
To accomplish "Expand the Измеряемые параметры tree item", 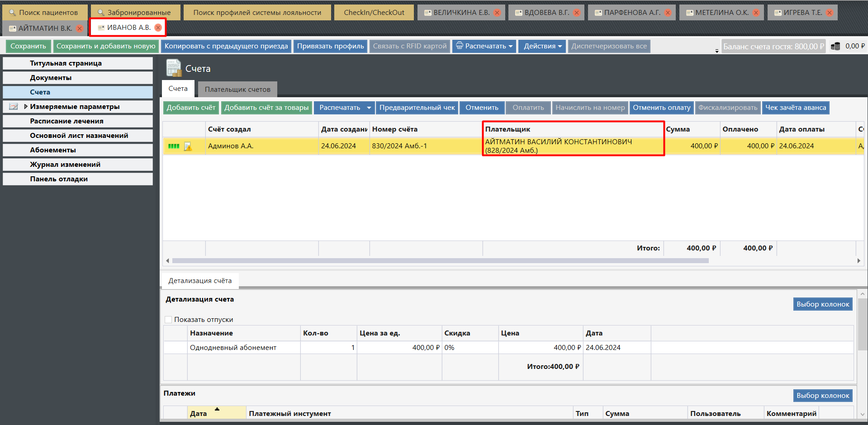I will tap(26, 107).
